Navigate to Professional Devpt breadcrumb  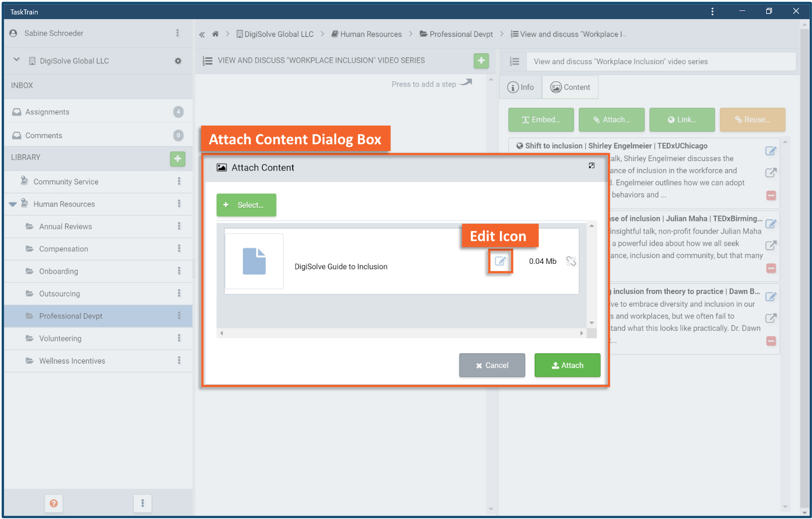pos(456,34)
